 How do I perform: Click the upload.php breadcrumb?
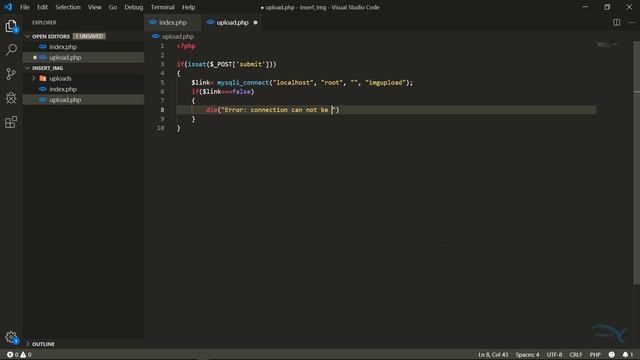[x=178, y=36]
